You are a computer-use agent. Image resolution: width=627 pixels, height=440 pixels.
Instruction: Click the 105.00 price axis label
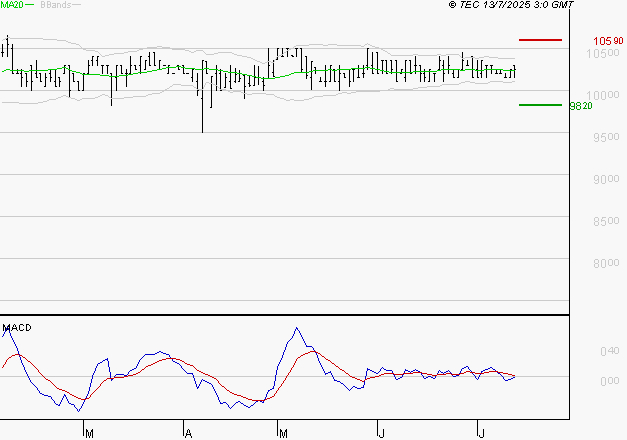[603, 53]
